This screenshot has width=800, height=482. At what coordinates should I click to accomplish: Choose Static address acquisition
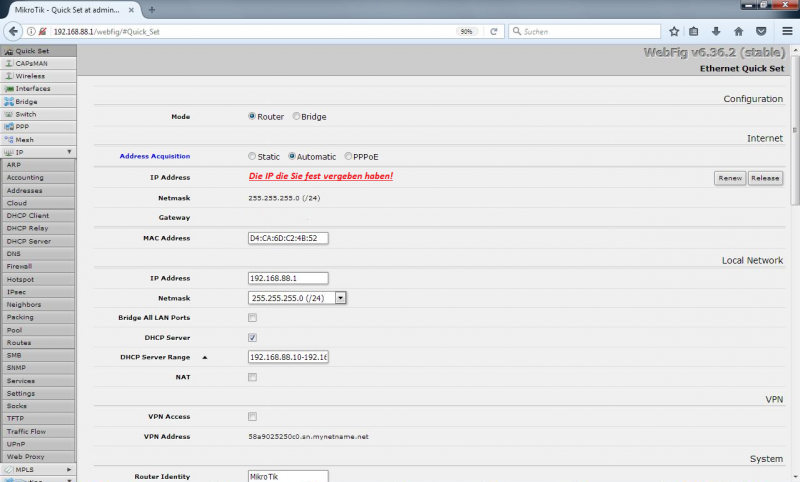[x=252, y=156]
